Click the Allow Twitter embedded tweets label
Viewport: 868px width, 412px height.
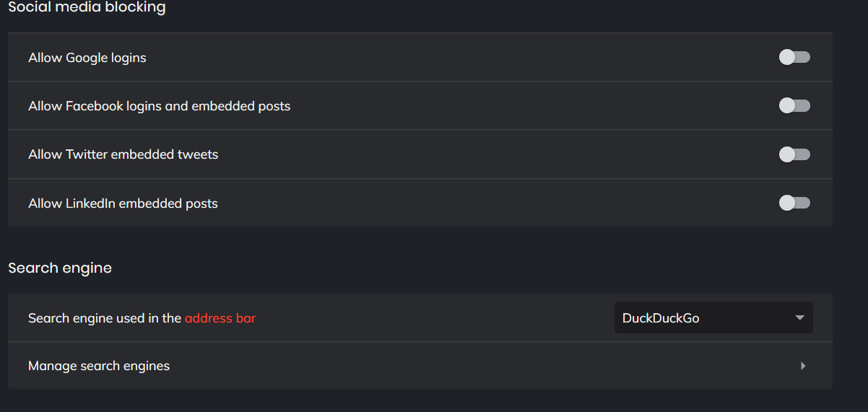[x=123, y=154]
